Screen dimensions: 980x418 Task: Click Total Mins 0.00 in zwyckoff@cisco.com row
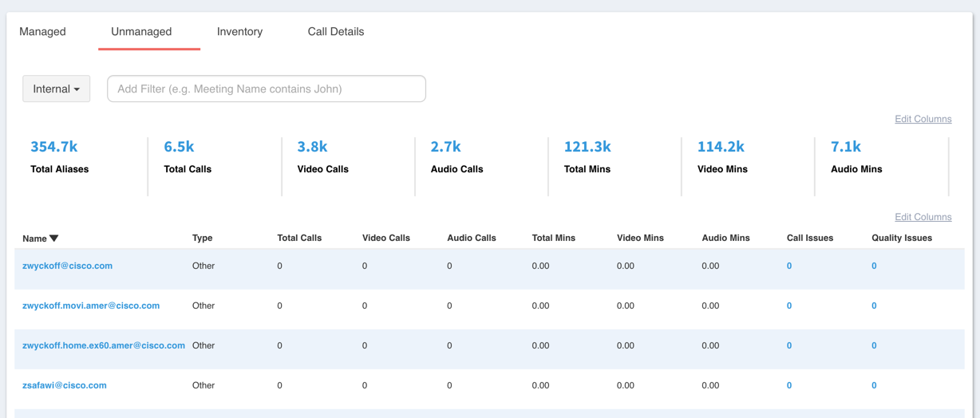[541, 266]
